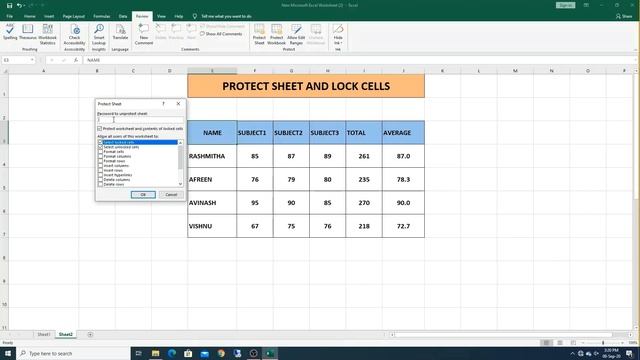The width and height of the screenshot is (640, 360).
Task: Select the AVERAGE header cell
Action: (x=403, y=133)
